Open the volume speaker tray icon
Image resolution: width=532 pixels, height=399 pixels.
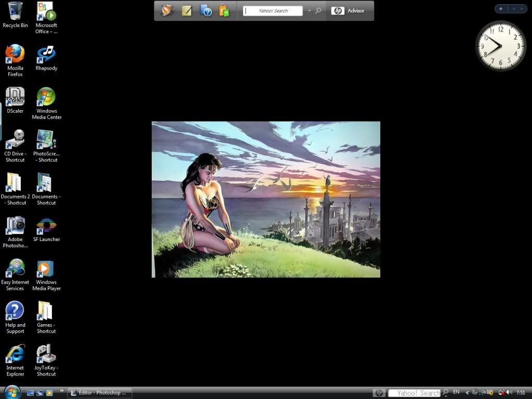pos(509,392)
